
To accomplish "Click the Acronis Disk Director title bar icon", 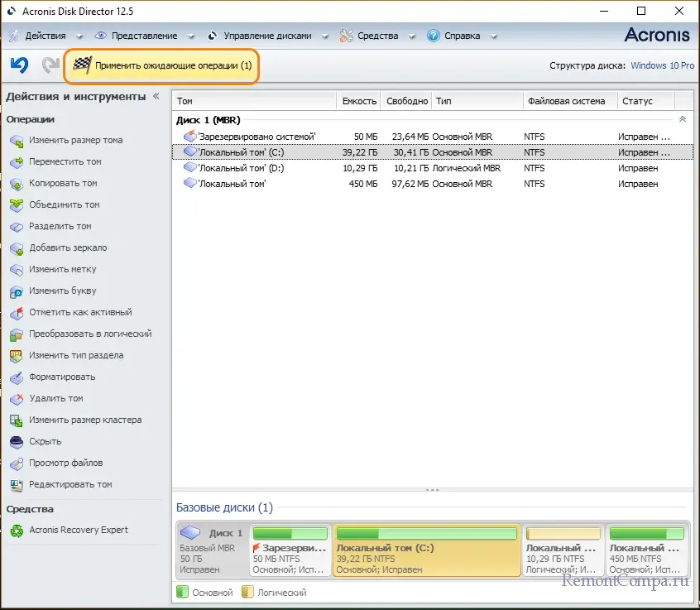I will click(x=12, y=11).
